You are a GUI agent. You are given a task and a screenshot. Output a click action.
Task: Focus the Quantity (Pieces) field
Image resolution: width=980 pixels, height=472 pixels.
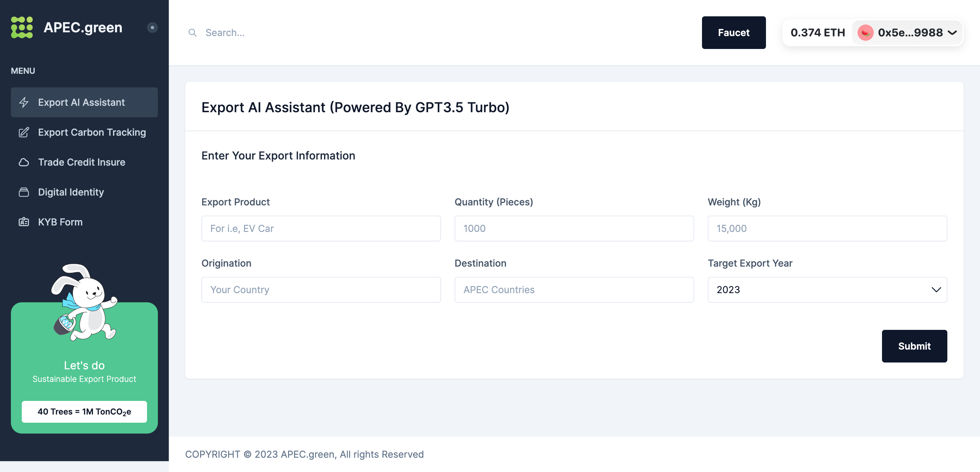tap(574, 229)
